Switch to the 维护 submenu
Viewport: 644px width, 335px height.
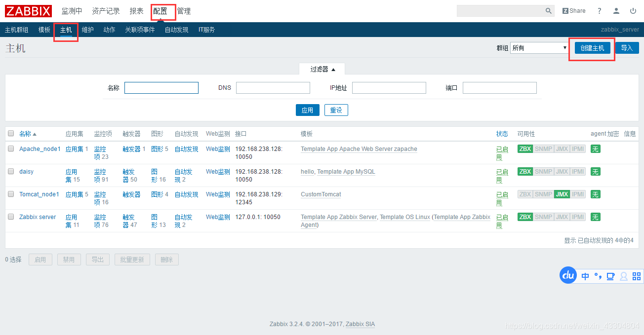click(88, 30)
